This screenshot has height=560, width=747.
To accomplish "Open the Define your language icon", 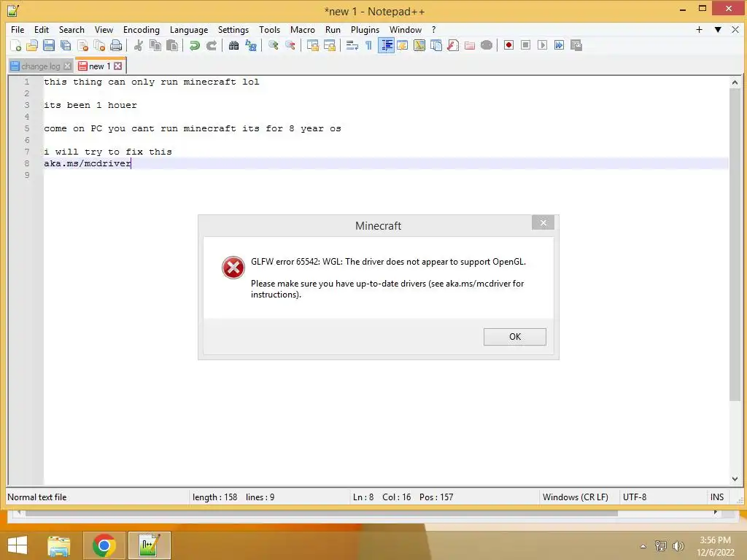I will tap(403, 45).
